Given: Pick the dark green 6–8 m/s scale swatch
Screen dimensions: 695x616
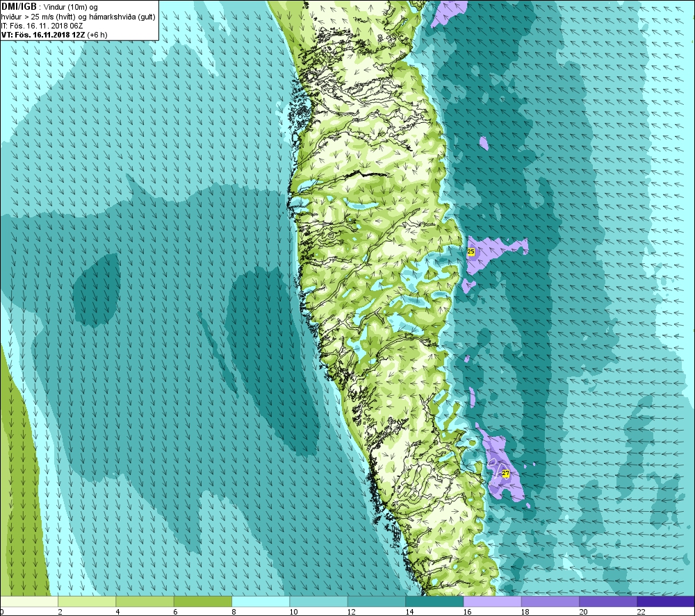Looking at the screenshot, I should point(202,601).
